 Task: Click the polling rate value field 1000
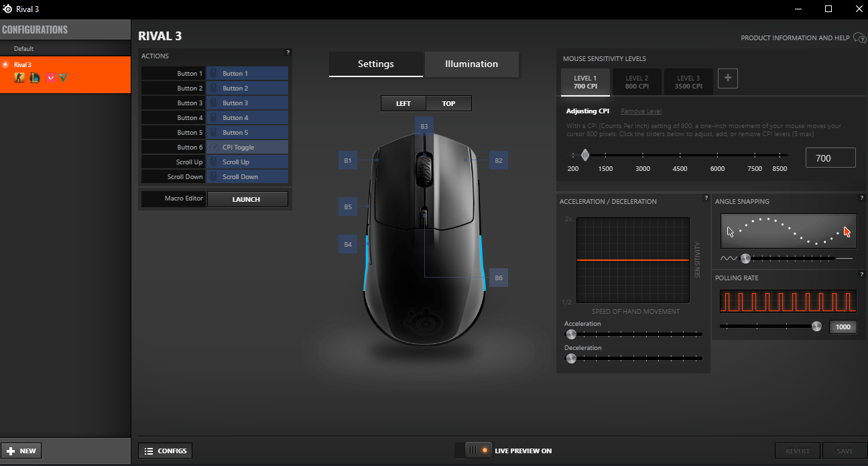click(843, 327)
